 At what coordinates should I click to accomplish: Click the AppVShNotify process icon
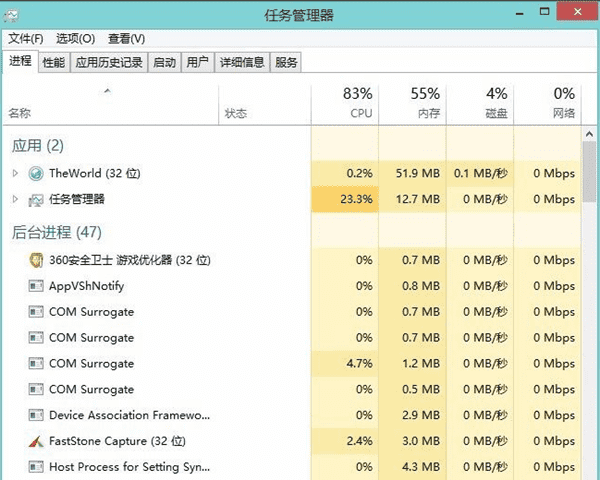[36, 286]
